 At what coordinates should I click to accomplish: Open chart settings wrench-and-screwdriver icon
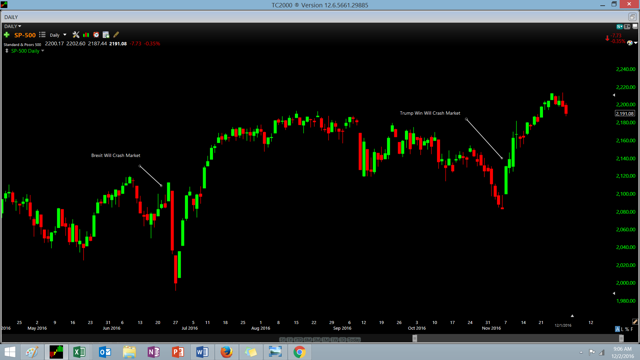pyautogui.click(x=76, y=35)
